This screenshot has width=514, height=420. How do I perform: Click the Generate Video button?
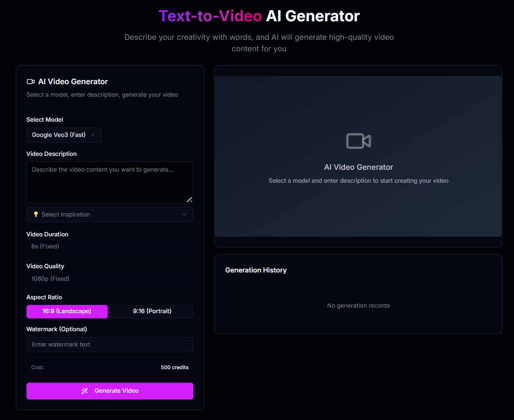[x=110, y=391]
